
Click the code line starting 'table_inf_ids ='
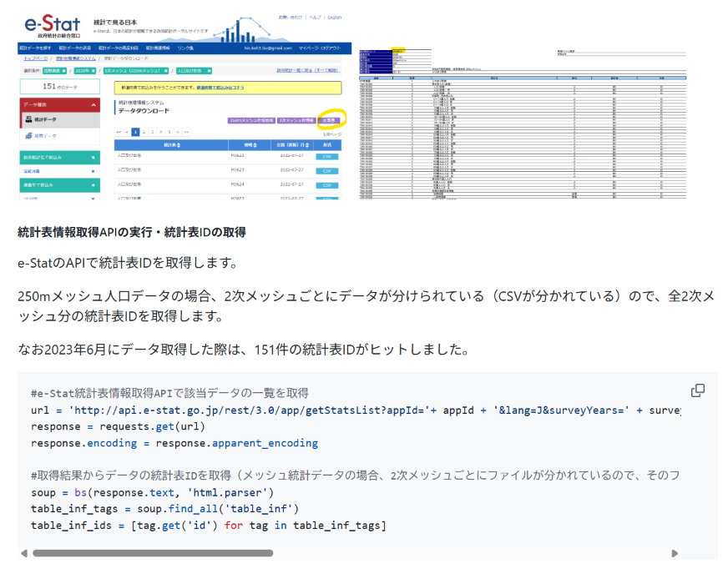pyautogui.click(x=209, y=526)
